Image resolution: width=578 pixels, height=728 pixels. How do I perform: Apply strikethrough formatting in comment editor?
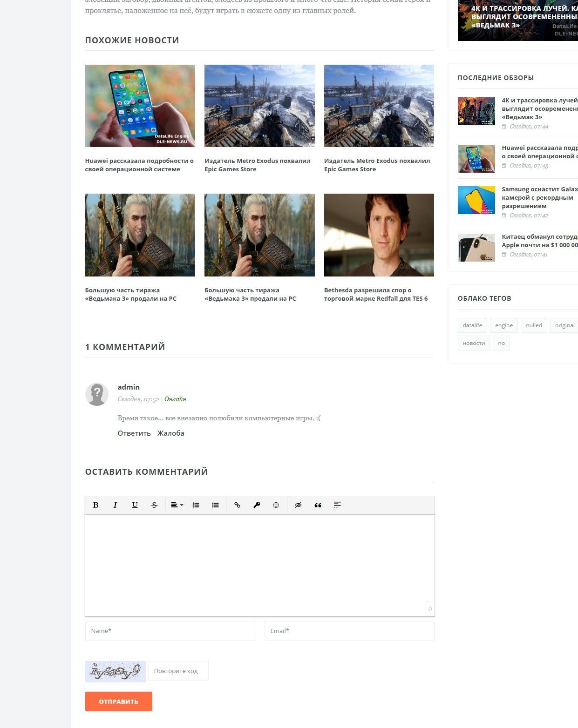[x=154, y=505]
